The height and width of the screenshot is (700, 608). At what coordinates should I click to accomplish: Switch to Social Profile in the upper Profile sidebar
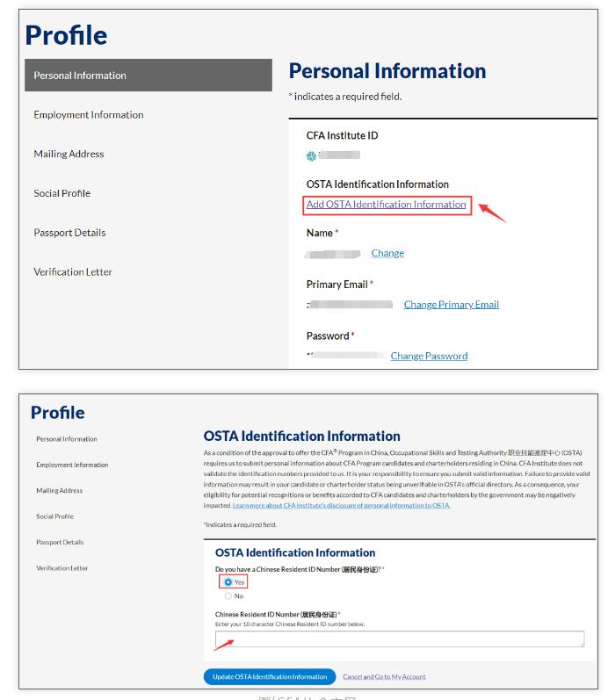click(62, 193)
